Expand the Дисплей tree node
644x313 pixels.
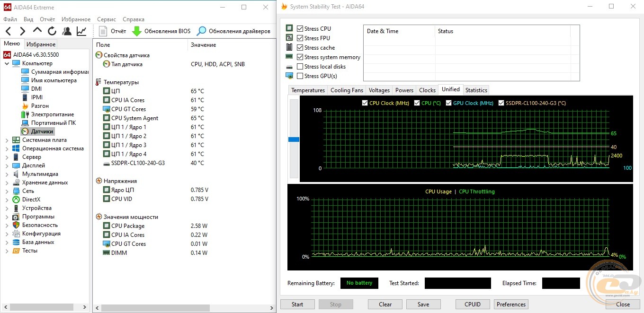coord(7,165)
